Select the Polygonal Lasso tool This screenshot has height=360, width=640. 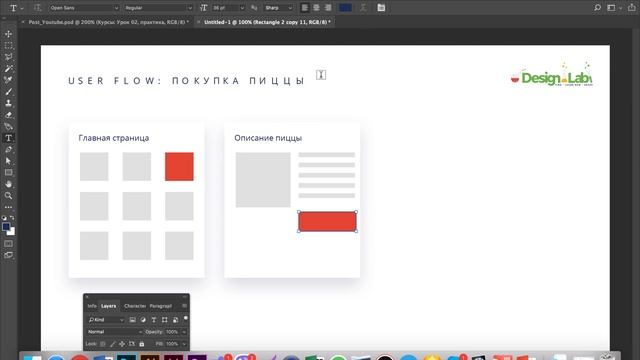click(x=8, y=57)
